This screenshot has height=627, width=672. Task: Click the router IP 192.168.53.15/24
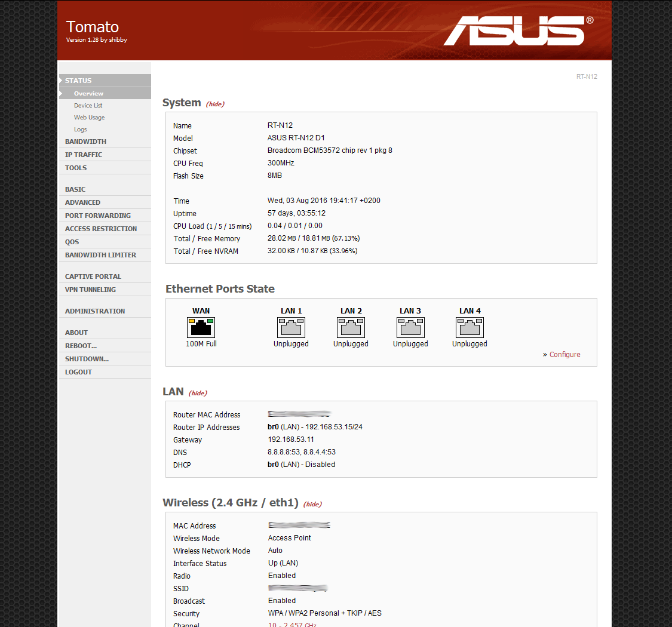pyautogui.click(x=315, y=427)
